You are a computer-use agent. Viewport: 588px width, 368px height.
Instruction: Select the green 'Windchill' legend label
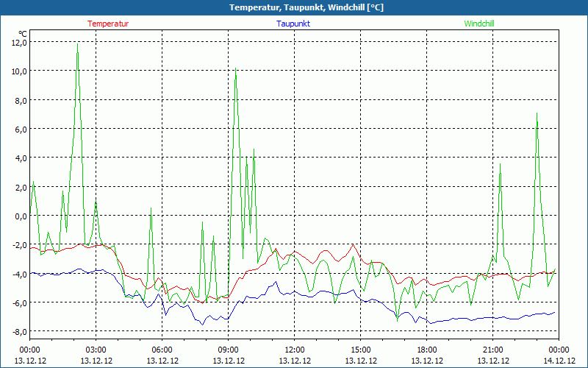coord(479,24)
